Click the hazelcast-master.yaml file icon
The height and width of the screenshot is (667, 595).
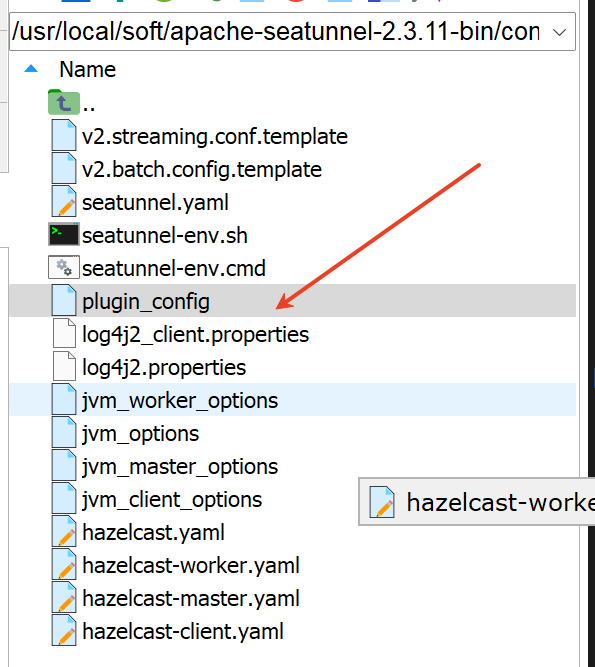coord(64,597)
